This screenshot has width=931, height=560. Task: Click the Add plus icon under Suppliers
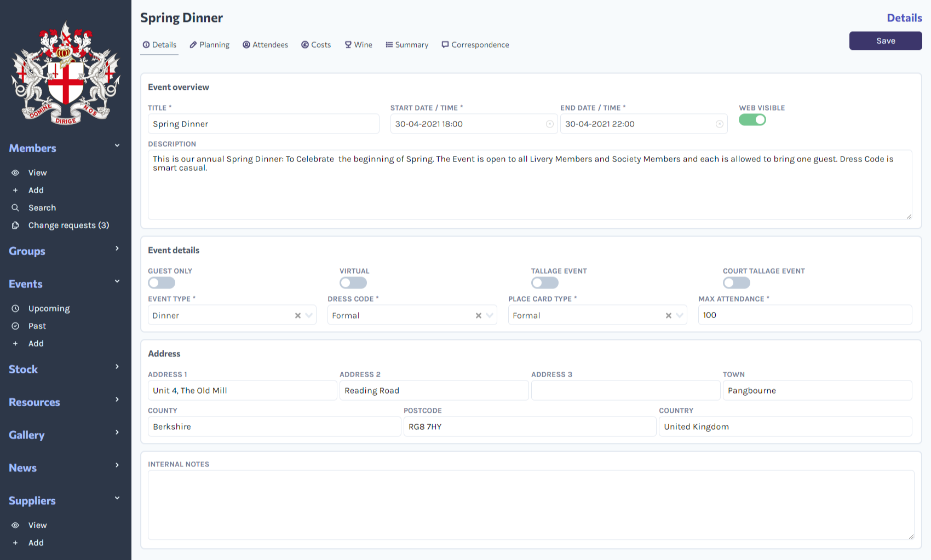pyautogui.click(x=15, y=542)
